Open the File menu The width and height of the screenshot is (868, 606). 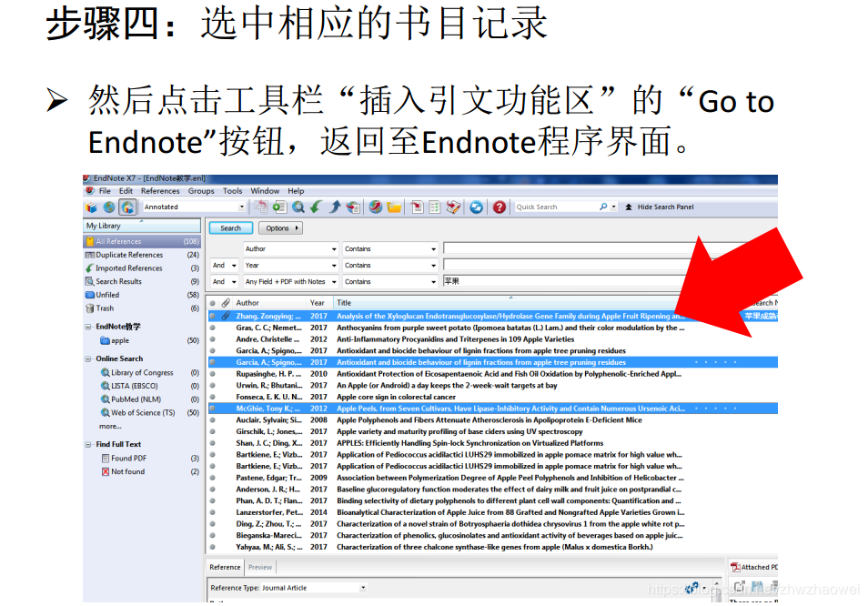click(x=105, y=191)
